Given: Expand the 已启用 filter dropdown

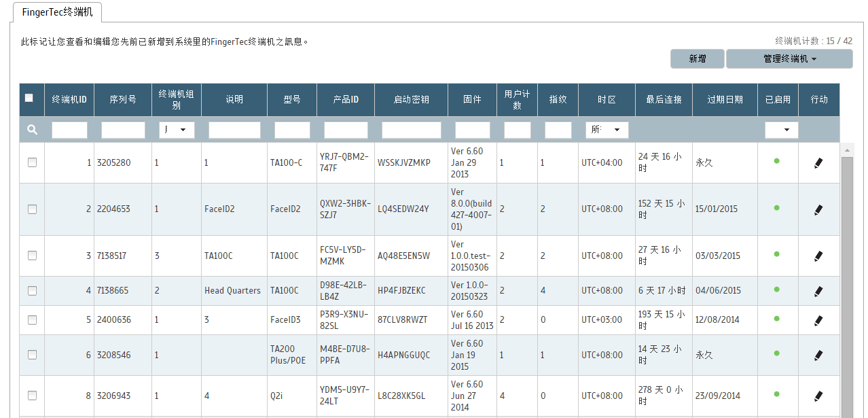Looking at the screenshot, I should point(781,130).
